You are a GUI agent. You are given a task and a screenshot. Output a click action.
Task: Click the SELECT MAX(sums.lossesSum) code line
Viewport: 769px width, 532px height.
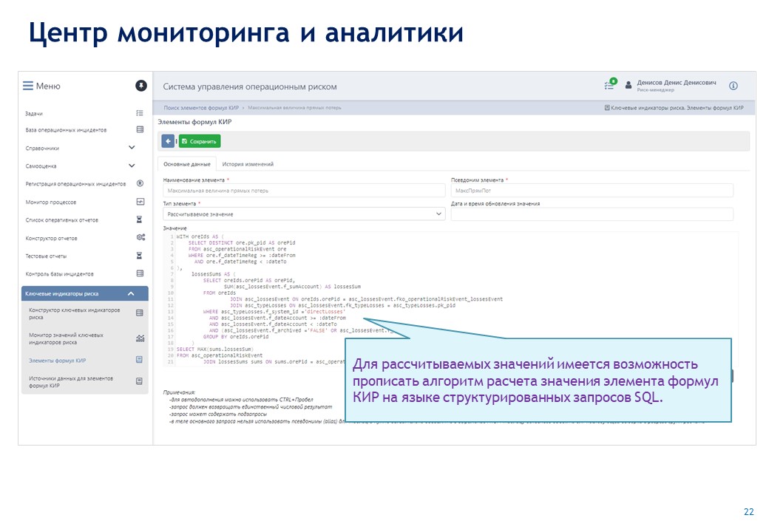[x=215, y=349]
